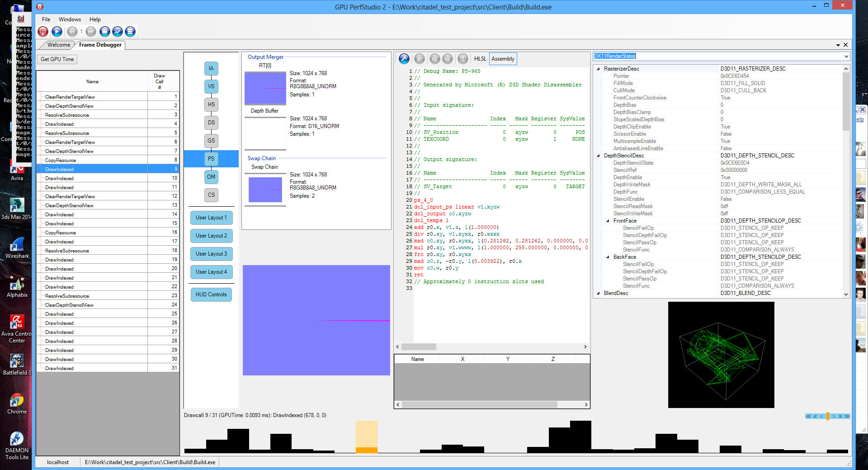Select the GS pipeline stage

coord(211,141)
